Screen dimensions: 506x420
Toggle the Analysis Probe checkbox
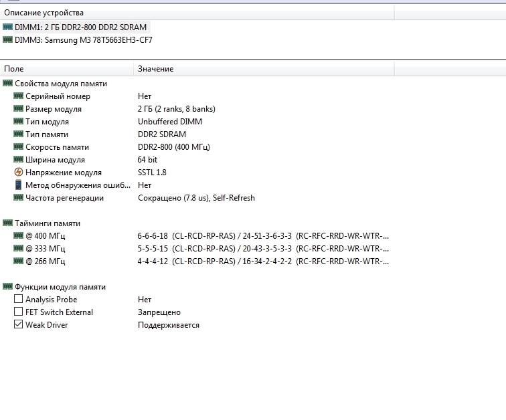(18, 299)
